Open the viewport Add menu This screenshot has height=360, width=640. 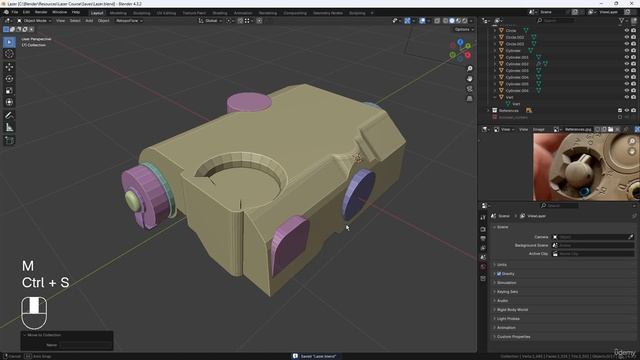click(x=89, y=20)
